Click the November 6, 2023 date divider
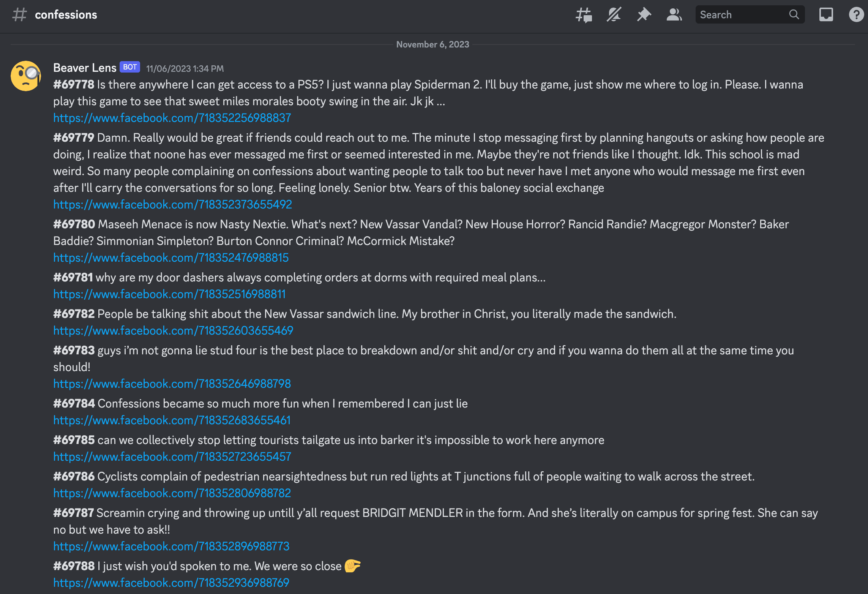This screenshot has height=594, width=868. click(433, 44)
